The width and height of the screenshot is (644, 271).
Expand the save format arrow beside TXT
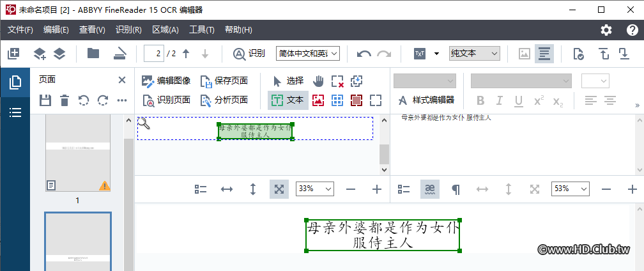click(x=436, y=54)
